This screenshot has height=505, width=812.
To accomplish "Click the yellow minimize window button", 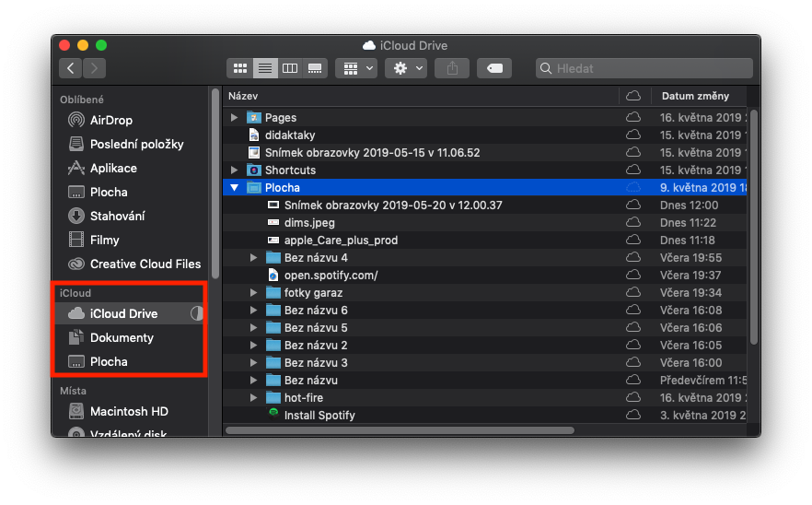I will 83,46.
